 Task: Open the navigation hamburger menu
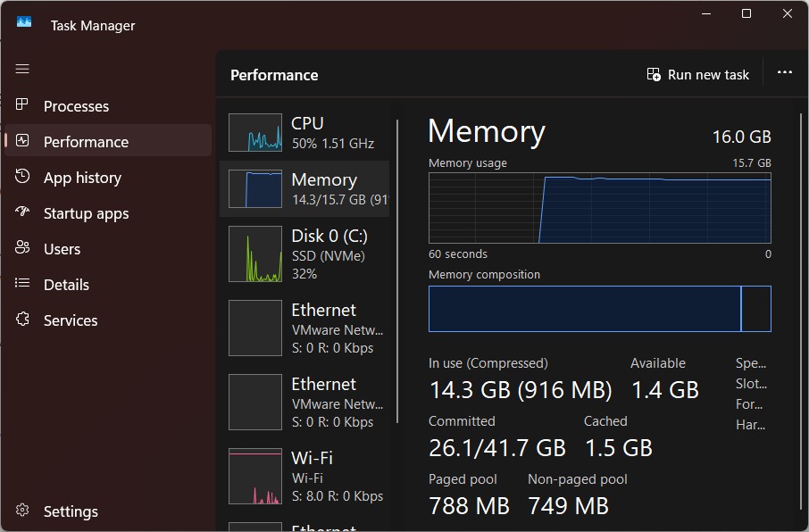pyautogui.click(x=22, y=69)
